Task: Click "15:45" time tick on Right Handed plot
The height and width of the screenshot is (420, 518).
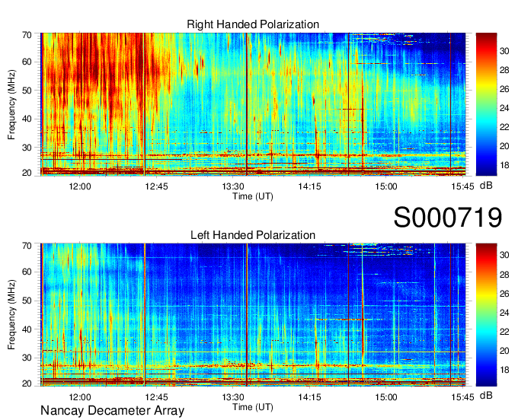Action: click(x=462, y=186)
